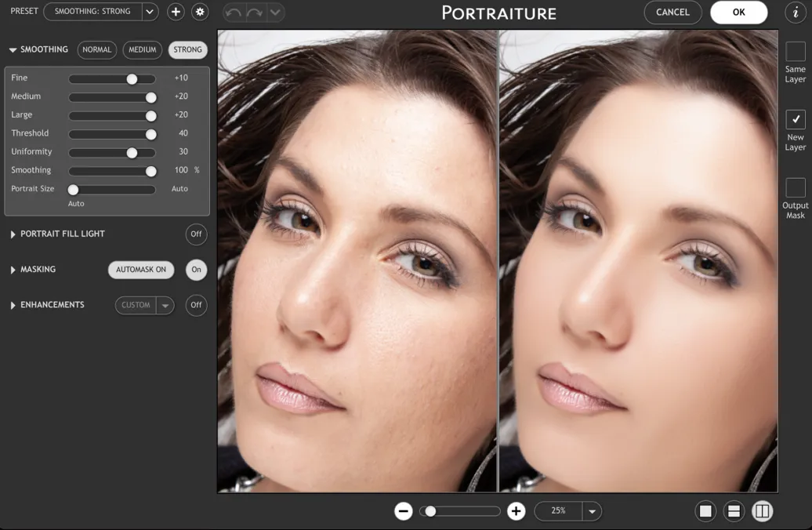The height and width of the screenshot is (530, 812).
Task: Click the Portrait Size slider handle
Action: (73, 190)
